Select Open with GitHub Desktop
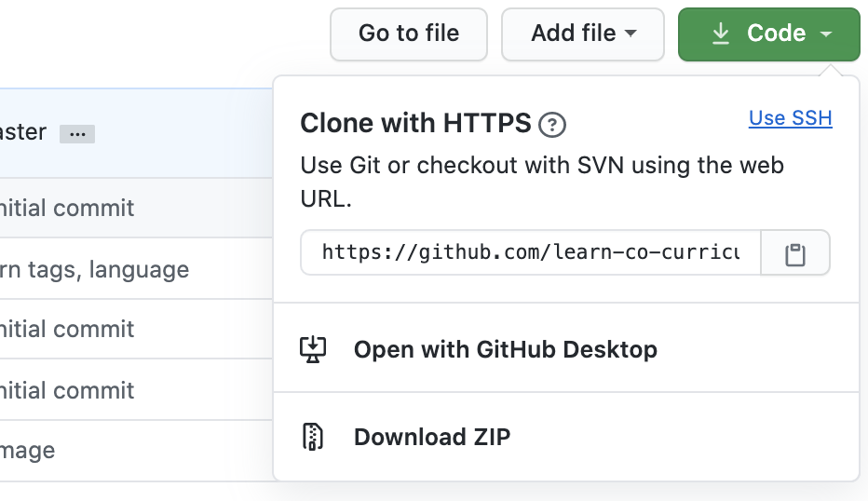The width and height of the screenshot is (868, 501). [x=505, y=349]
